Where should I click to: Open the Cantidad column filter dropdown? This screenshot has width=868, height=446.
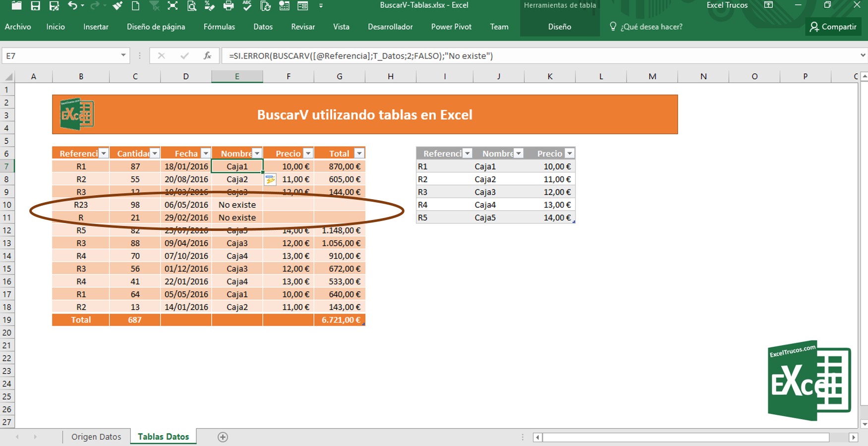[155, 154]
